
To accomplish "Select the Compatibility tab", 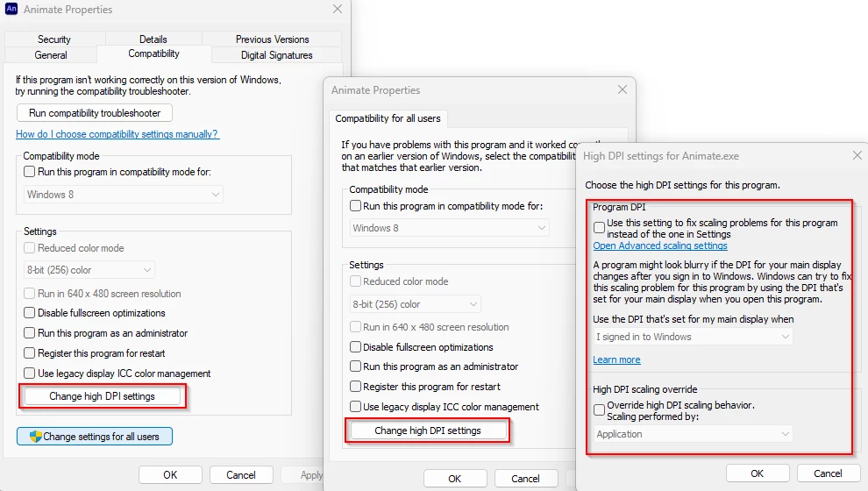I will point(154,53).
